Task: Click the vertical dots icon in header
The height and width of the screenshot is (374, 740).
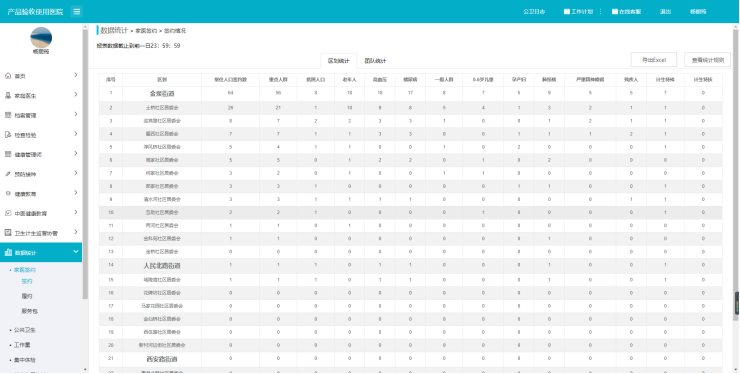Action: click(x=600, y=12)
